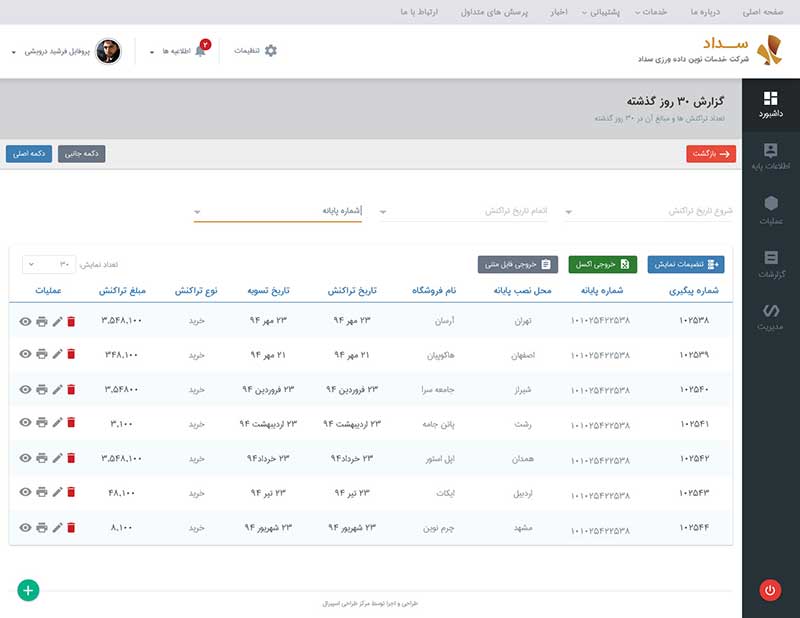Screen dimensions: 800x618
Task: Click the user profile avatar
Action: click(x=108, y=51)
